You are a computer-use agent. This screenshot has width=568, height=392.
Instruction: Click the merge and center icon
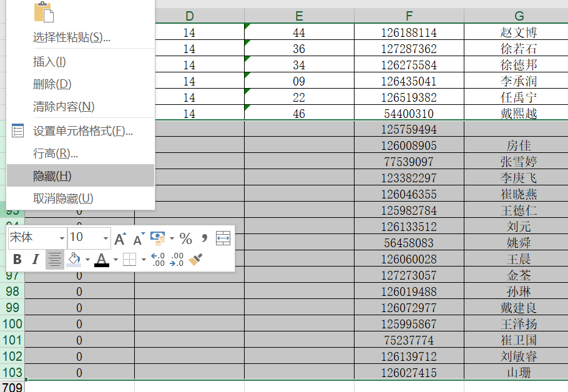(223, 238)
